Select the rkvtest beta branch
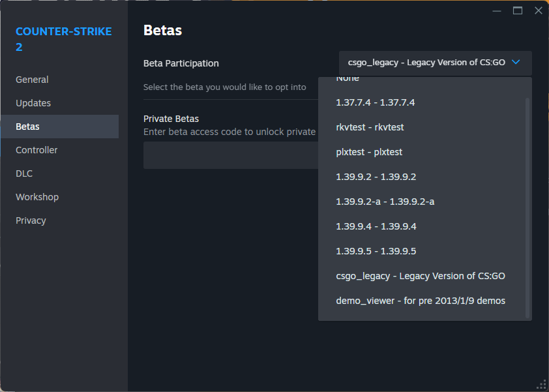549x392 pixels. [370, 127]
